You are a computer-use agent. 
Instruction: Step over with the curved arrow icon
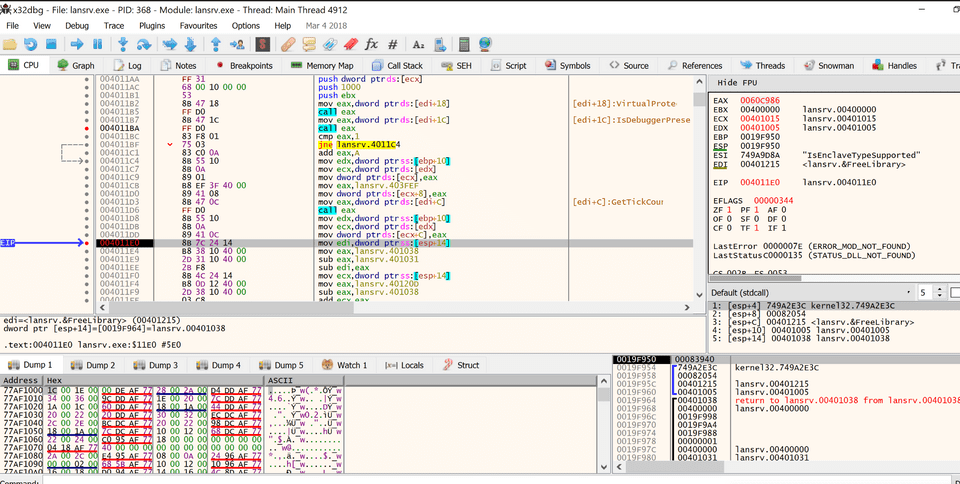(x=144, y=44)
